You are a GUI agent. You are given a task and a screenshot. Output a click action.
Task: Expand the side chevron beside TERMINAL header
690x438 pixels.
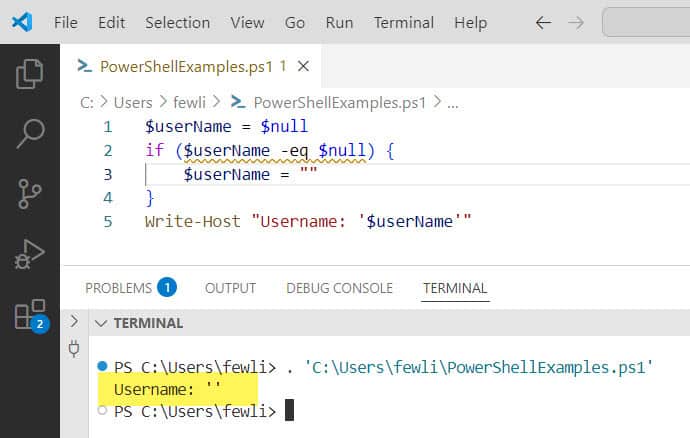click(x=74, y=321)
